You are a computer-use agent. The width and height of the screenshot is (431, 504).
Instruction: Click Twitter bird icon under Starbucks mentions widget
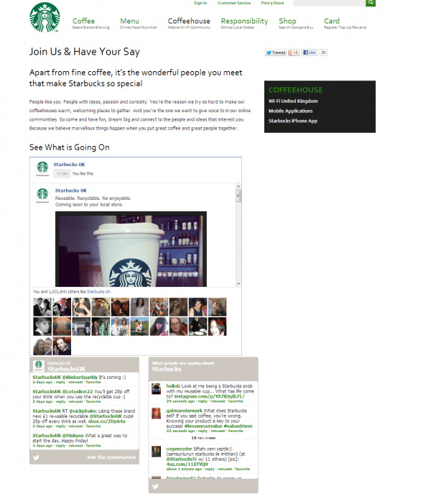155,486
